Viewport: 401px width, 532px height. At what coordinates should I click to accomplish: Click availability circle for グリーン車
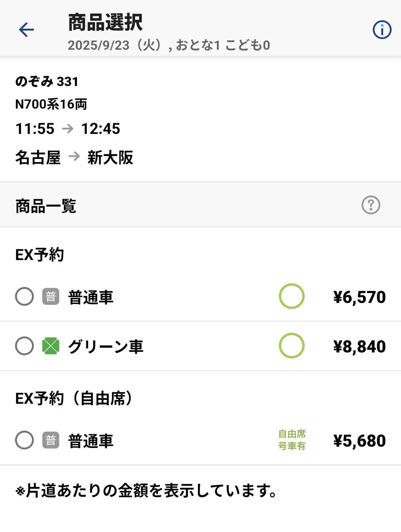[292, 346]
